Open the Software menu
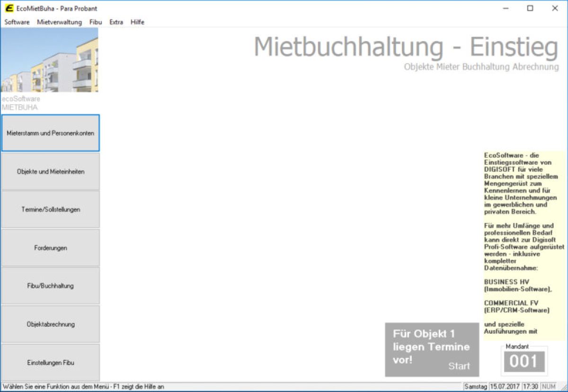Screen dimensions: 568x392 pos(17,22)
